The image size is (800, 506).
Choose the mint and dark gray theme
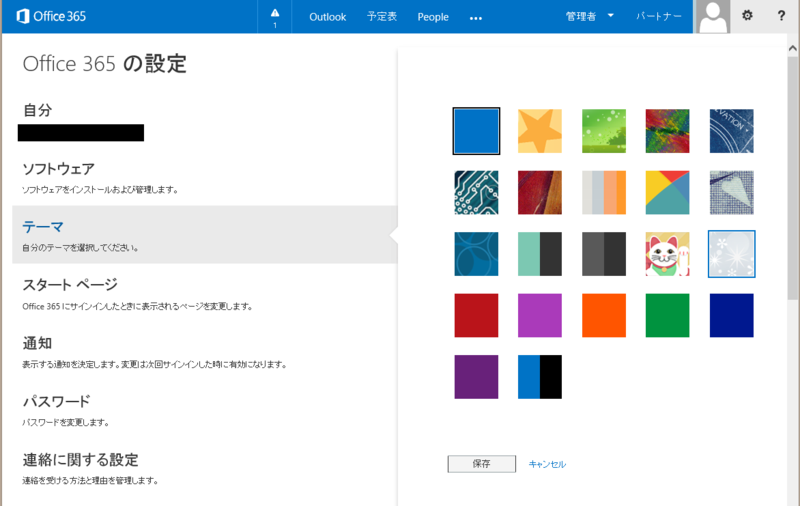click(x=540, y=254)
